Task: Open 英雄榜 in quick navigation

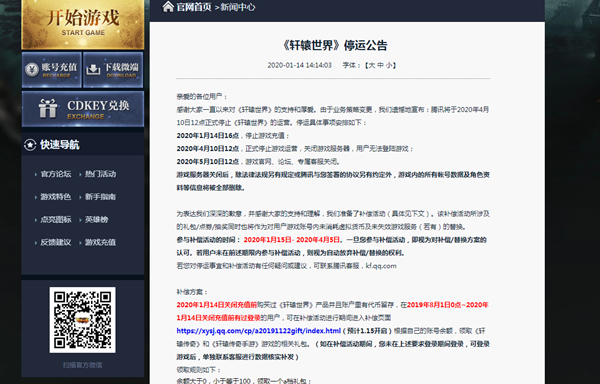Action: (96, 220)
